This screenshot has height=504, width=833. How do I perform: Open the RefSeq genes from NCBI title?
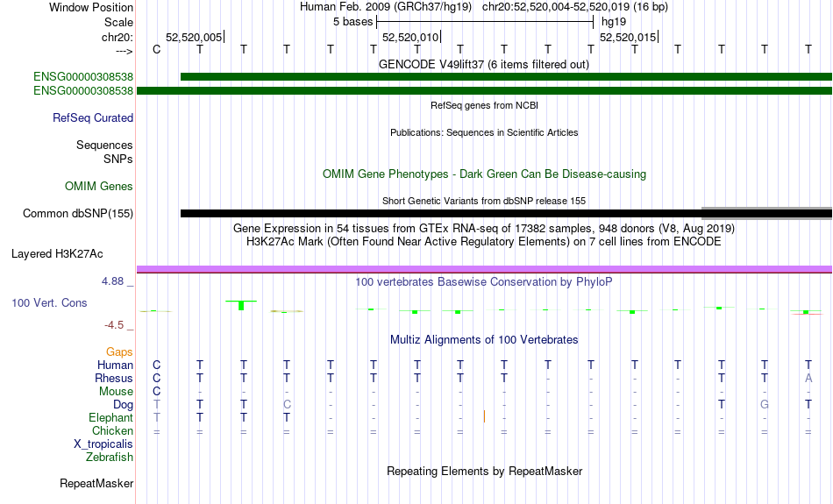pos(484,105)
